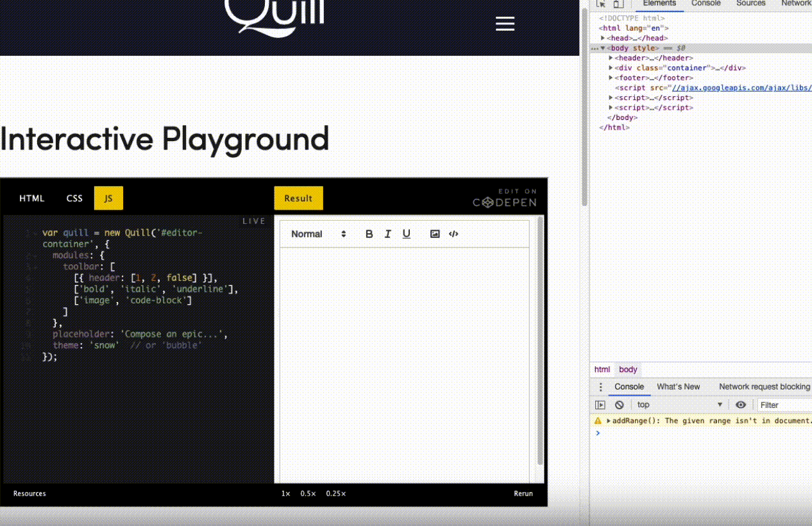Click the "theme: 'snow'" code line
Viewport: 812px width, 526px height.
(x=127, y=345)
